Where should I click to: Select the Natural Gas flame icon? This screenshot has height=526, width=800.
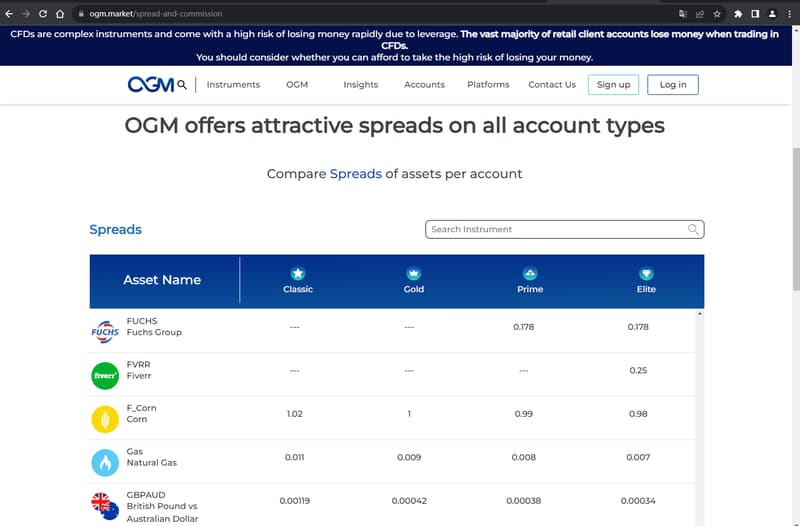click(105, 463)
